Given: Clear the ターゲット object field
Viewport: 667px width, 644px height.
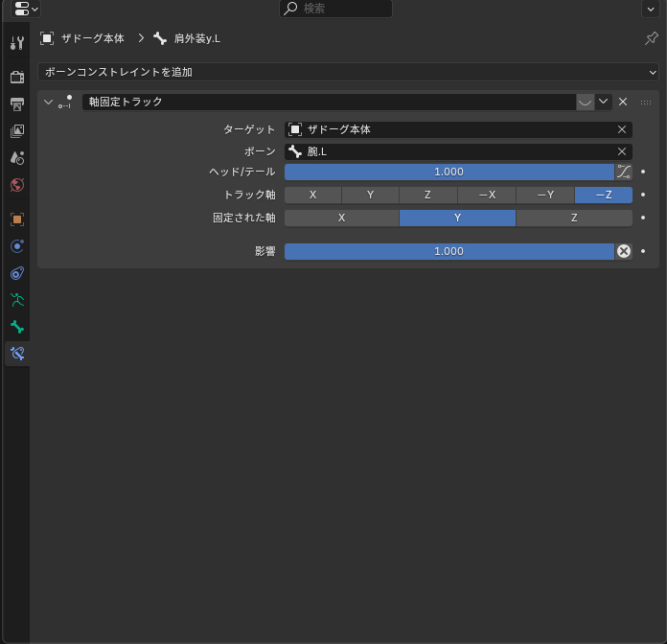Looking at the screenshot, I should pos(622,129).
